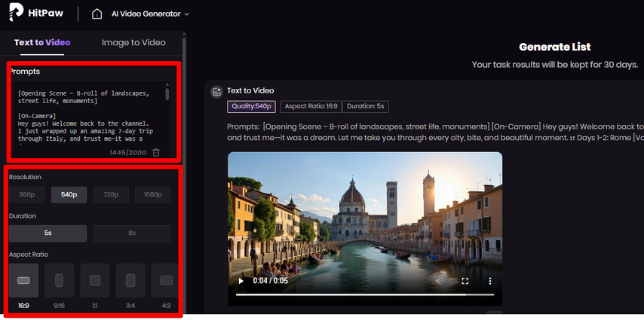This screenshot has height=320, width=644.
Task: Open video more options three-dot menu
Action: tap(489, 281)
